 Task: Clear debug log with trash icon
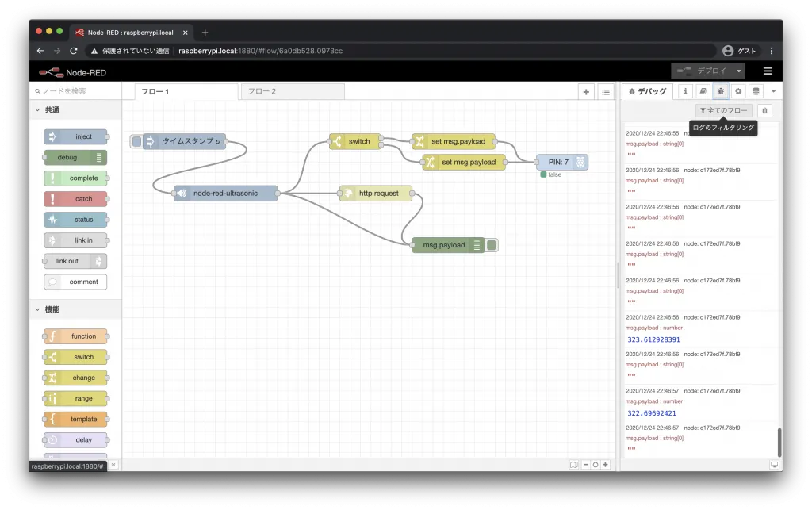pos(764,111)
